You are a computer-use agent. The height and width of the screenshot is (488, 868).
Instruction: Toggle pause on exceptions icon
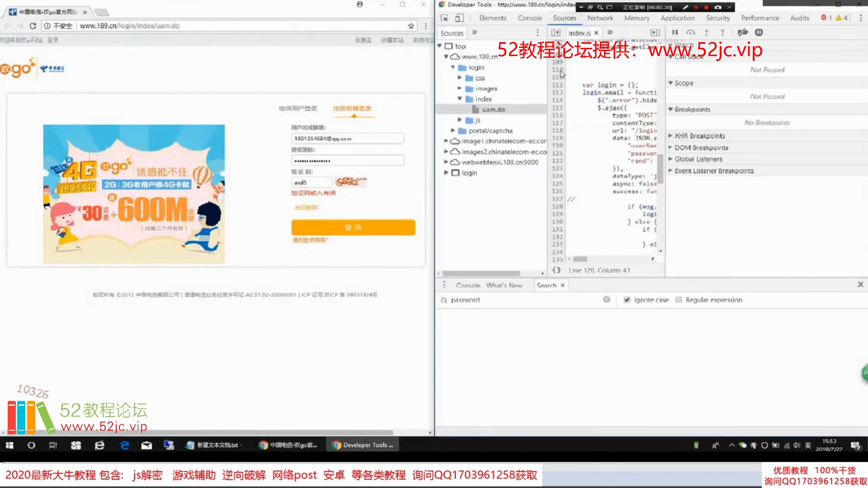[759, 33]
